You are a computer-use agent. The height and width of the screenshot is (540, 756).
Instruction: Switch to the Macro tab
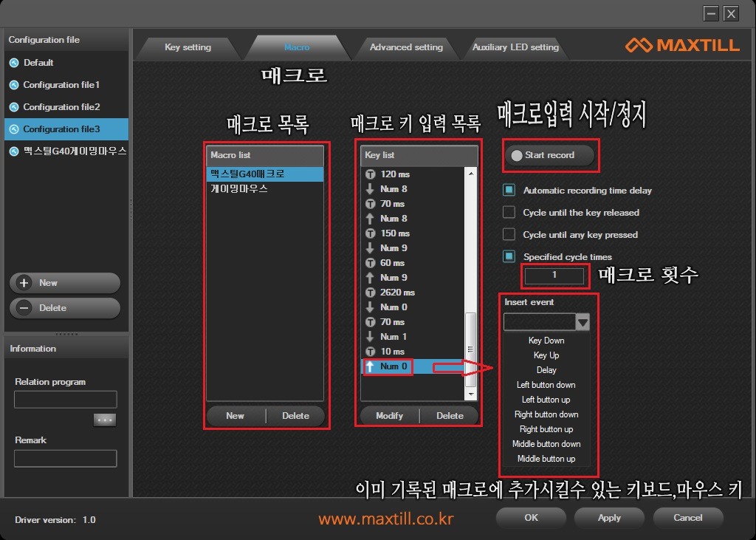tap(297, 47)
